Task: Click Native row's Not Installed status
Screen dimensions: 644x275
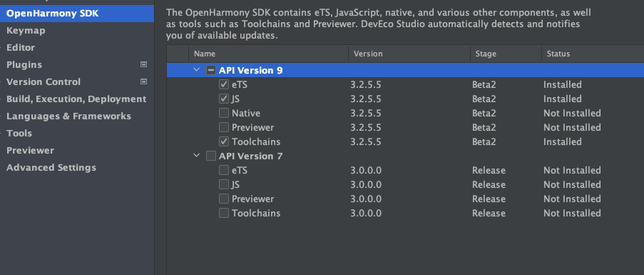Action: tap(572, 113)
